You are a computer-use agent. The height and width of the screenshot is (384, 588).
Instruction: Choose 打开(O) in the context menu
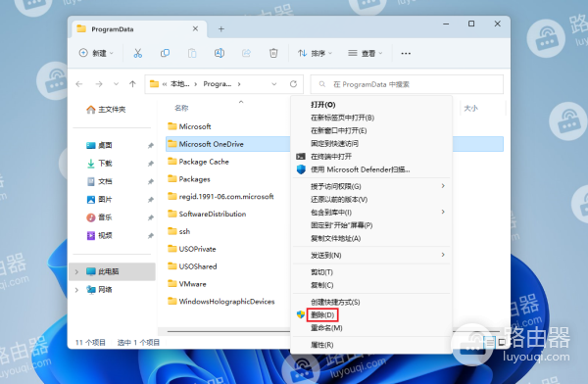(x=371, y=105)
